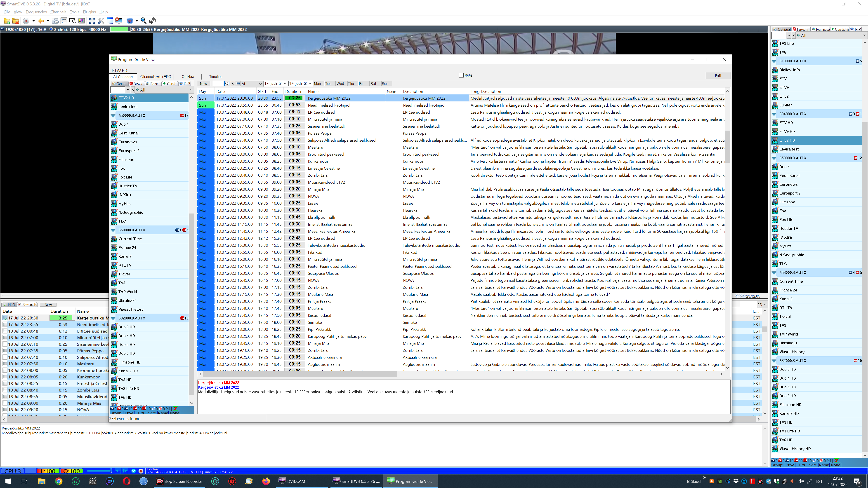Click the monitor-with-stop-sign toolbar icon
This screenshot has width=868, height=488.
tap(119, 21)
